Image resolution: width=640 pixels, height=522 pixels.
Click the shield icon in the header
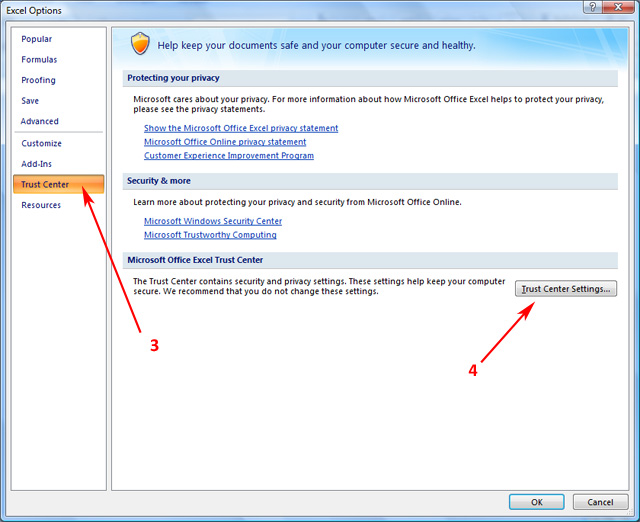[140, 44]
